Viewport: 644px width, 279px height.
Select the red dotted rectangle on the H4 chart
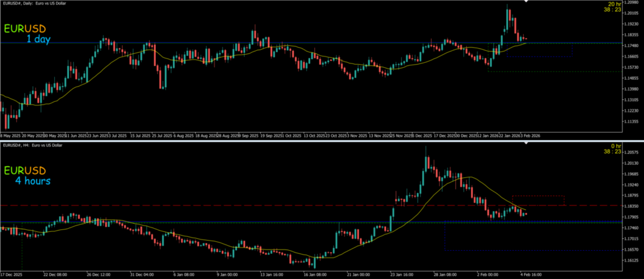pyautogui.click(x=538, y=196)
